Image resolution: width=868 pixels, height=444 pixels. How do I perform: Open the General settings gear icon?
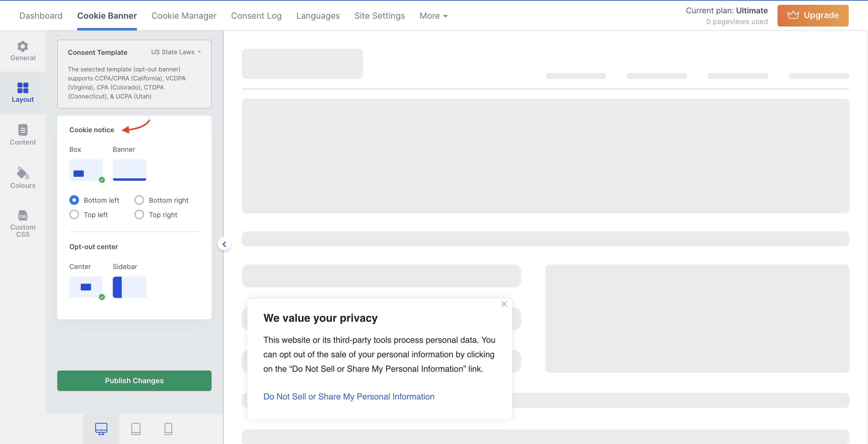pyautogui.click(x=23, y=46)
